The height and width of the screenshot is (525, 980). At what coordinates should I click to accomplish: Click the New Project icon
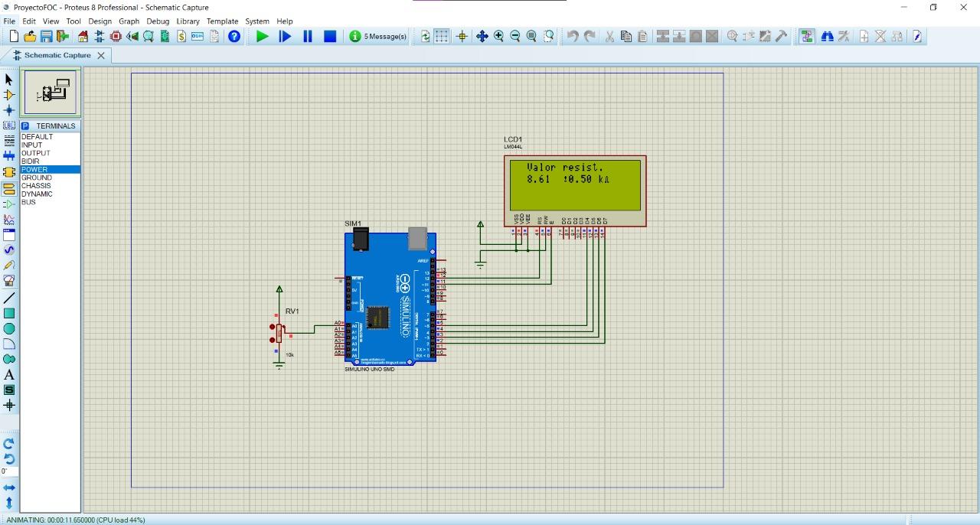(x=14, y=36)
